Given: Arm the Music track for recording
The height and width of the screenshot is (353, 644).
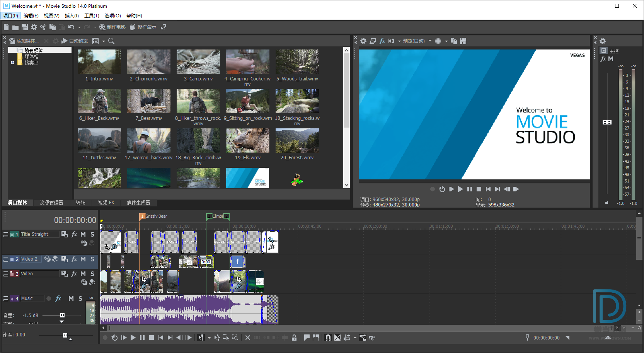Looking at the screenshot, I should [49, 298].
